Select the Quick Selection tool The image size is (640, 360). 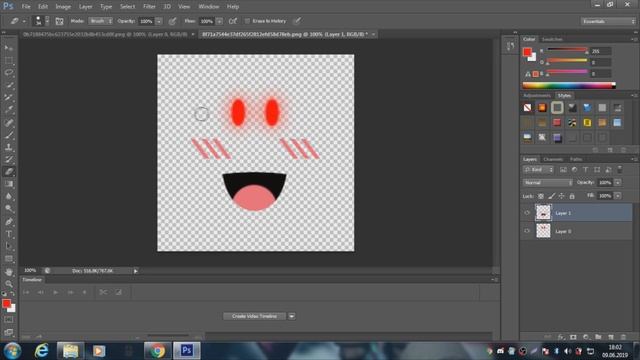pos(9,85)
